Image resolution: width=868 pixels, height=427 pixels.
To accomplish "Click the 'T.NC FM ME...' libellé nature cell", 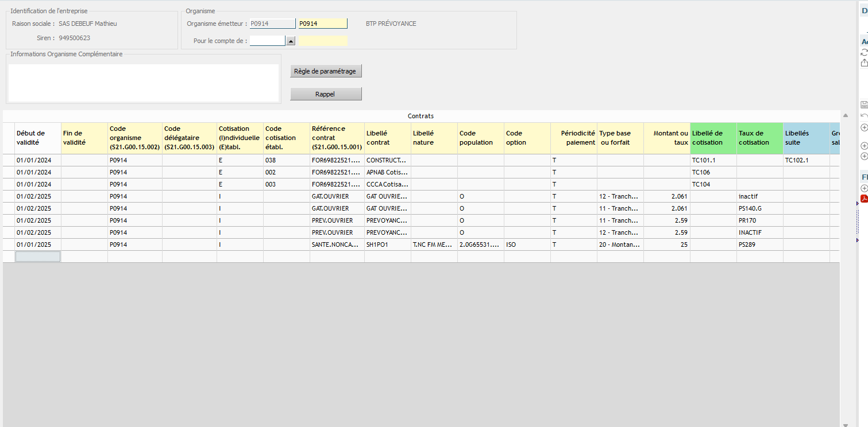I will coord(434,244).
